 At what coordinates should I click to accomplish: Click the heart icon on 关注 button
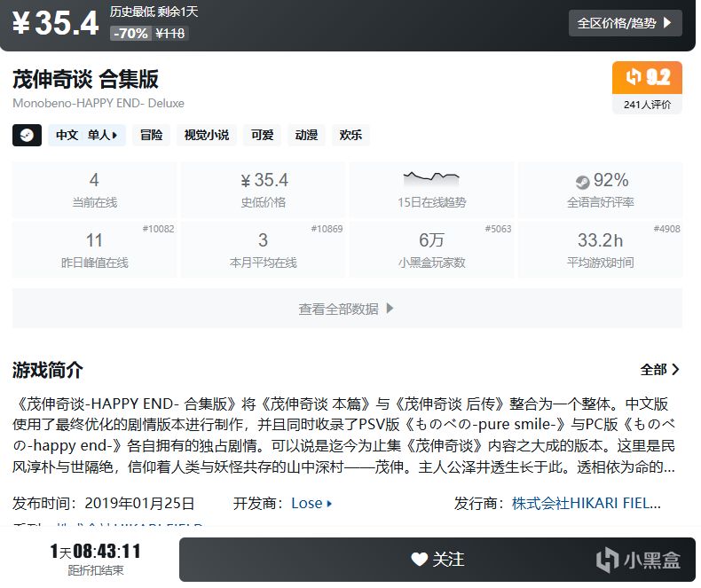pyautogui.click(x=420, y=560)
